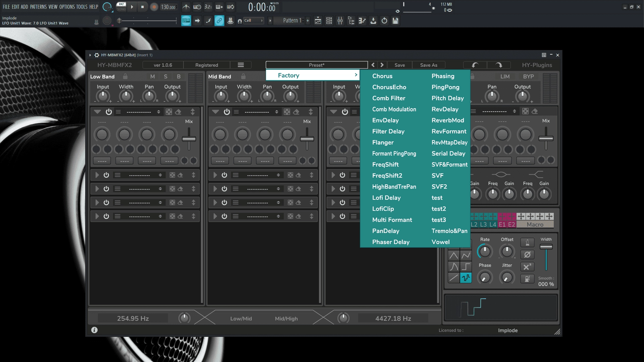
Task: Collapse the Low Band first effect slot
Action: [97, 112]
